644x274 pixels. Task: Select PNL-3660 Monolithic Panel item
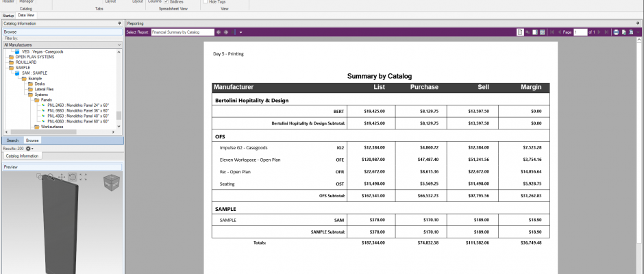(x=78, y=110)
